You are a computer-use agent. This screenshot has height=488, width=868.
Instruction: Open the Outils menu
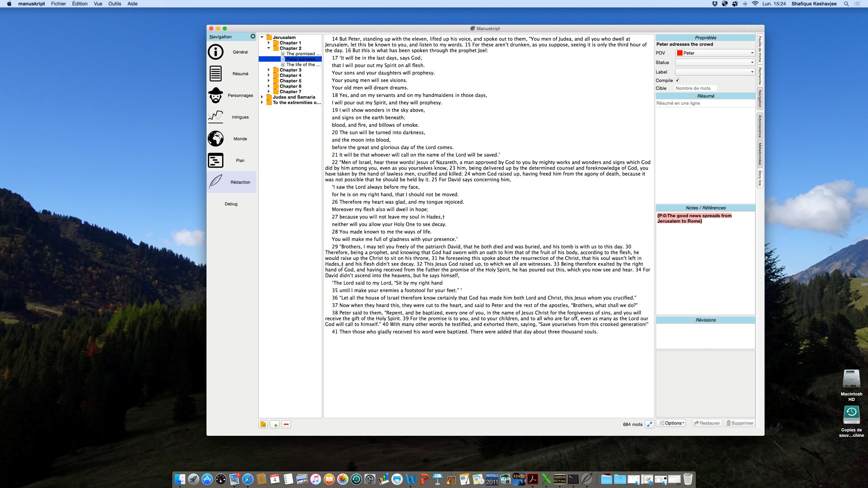(x=115, y=4)
